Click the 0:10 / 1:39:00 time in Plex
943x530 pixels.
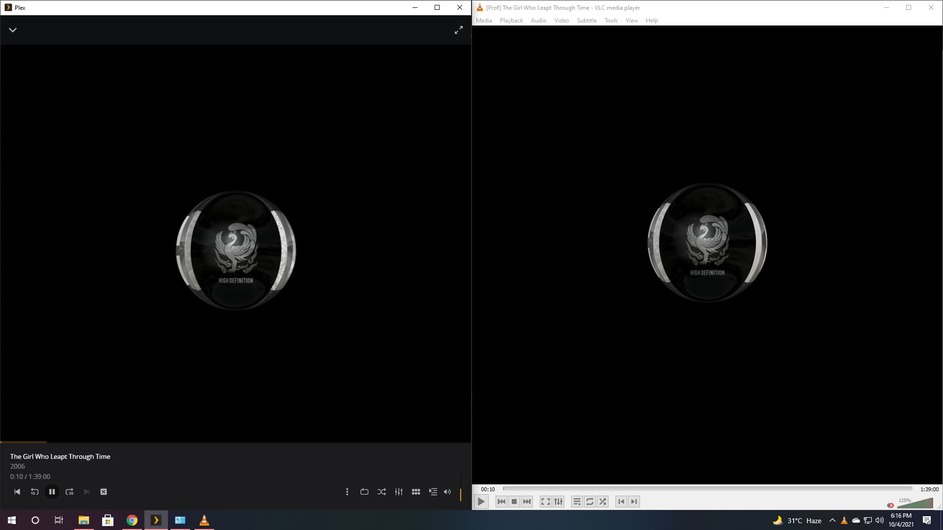(x=30, y=476)
